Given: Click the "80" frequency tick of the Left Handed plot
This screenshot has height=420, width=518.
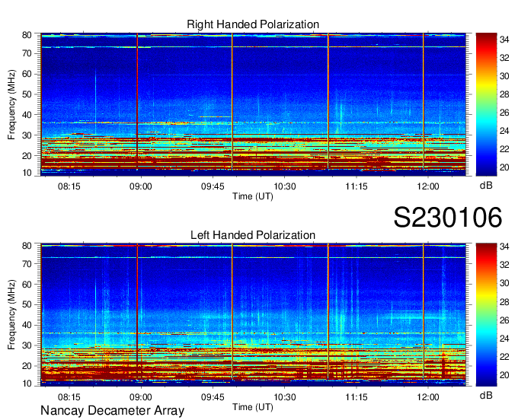Looking at the screenshot, I should [x=27, y=246].
